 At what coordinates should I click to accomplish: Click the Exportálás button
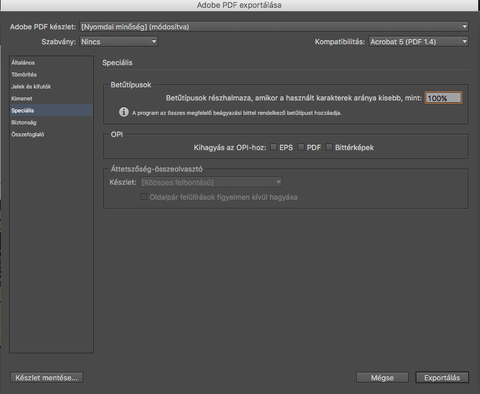click(442, 378)
